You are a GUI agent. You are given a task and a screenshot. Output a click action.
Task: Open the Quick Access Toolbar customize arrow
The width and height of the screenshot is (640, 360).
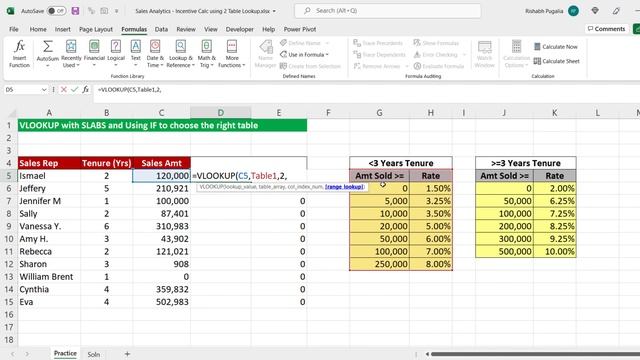116,11
